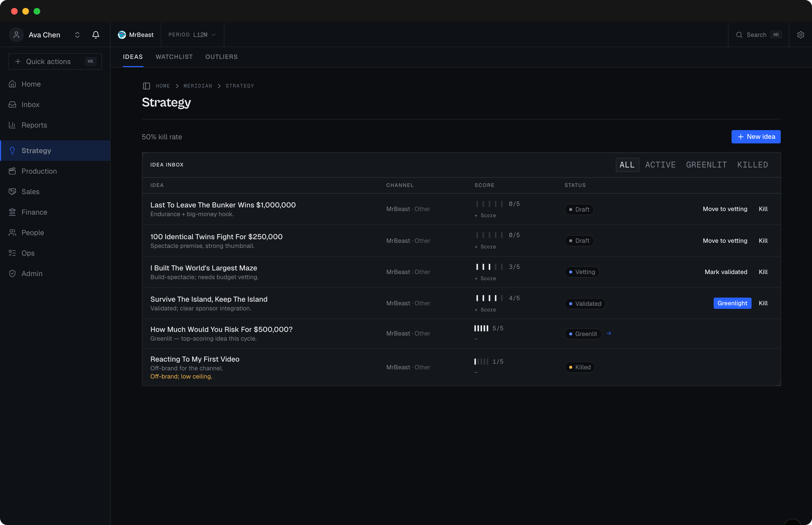Open Production from the clapperboard icon
This screenshot has height=525, width=812.
pos(12,171)
